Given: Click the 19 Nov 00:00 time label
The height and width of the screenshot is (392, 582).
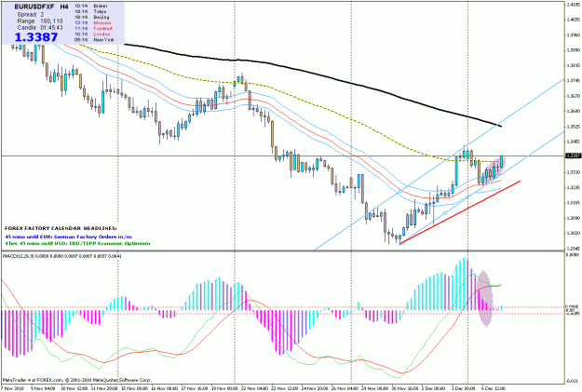Looking at the screenshot, I should click(x=225, y=388).
